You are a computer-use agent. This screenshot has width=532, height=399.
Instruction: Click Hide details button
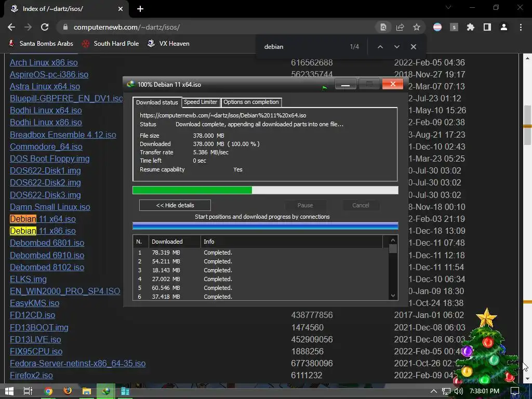(175, 205)
